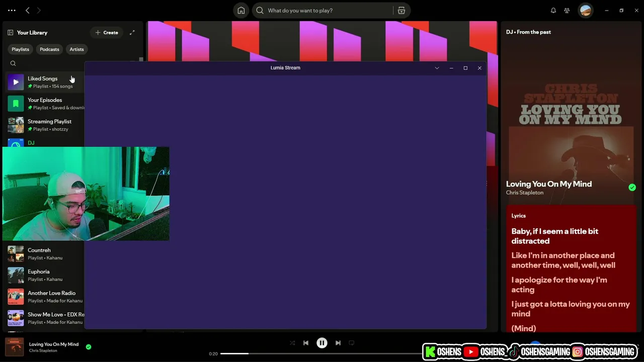The width and height of the screenshot is (644, 362).
Task: Go forward with the Spotify forward arrow
Action: click(39, 10)
